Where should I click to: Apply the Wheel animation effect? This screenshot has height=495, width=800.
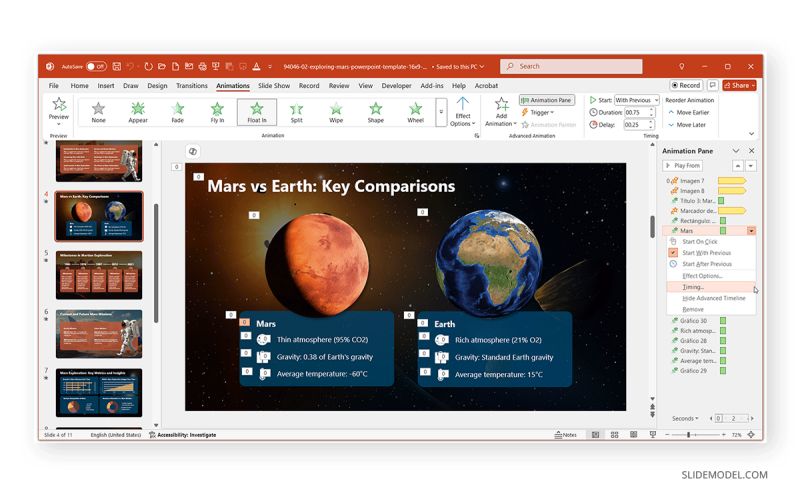point(415,112)
